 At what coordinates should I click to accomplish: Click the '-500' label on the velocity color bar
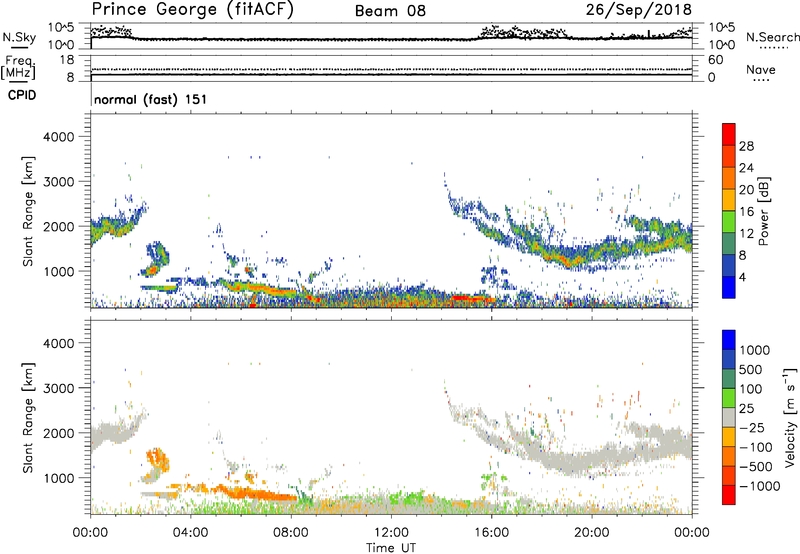(756, 466)
